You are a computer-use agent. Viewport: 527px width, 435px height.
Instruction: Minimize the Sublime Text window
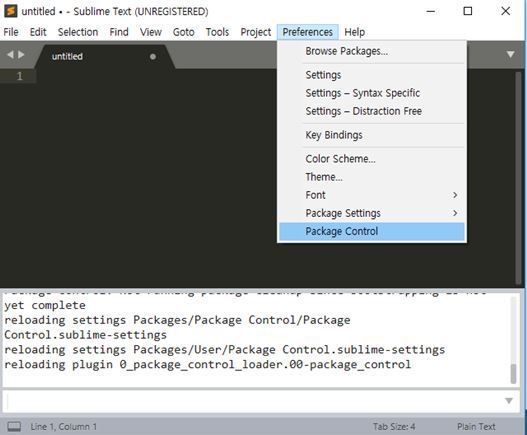(431, 11)
